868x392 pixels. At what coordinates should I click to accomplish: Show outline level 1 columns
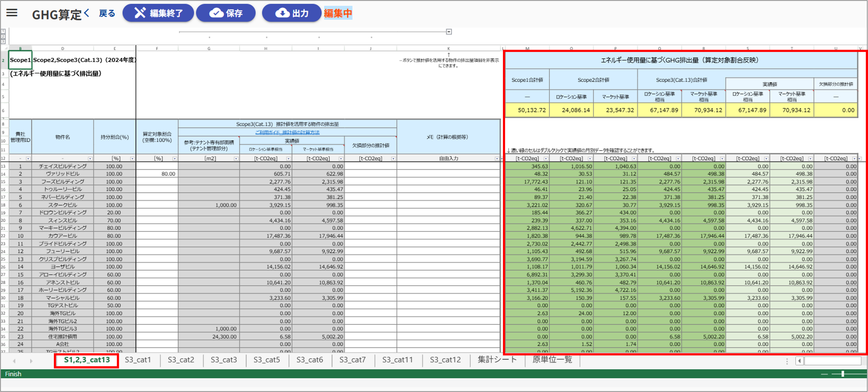click(3, 31)
